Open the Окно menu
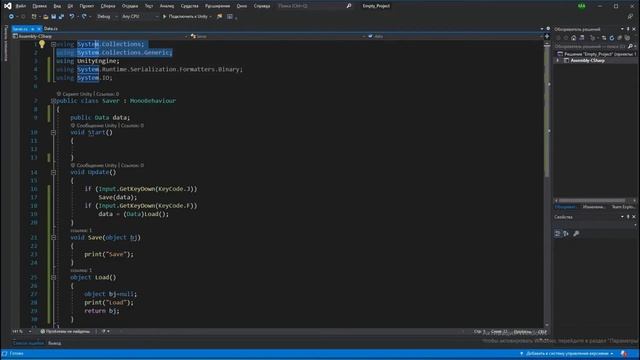 242,6
